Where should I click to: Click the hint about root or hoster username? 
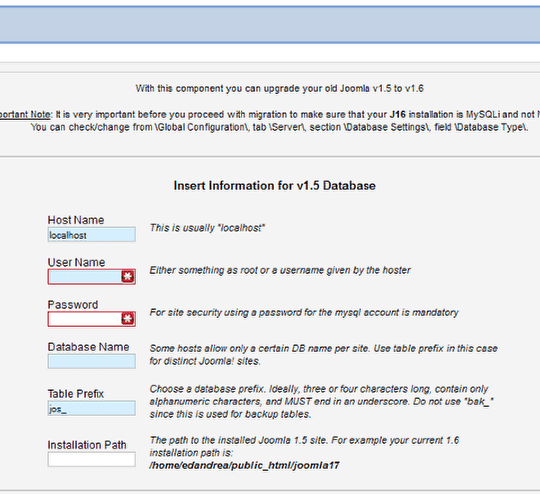click(x=280, y=270)
